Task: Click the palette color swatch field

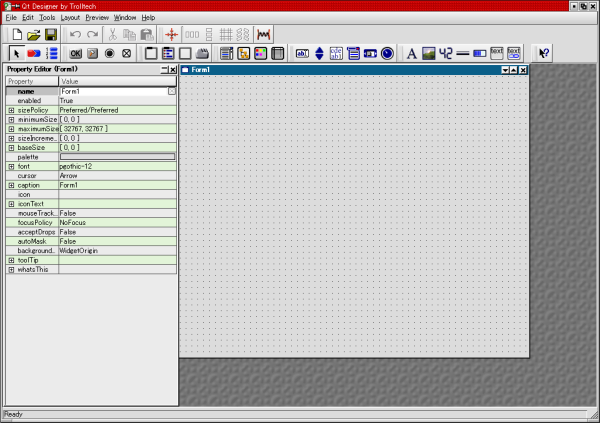Action: click(117, 157)
